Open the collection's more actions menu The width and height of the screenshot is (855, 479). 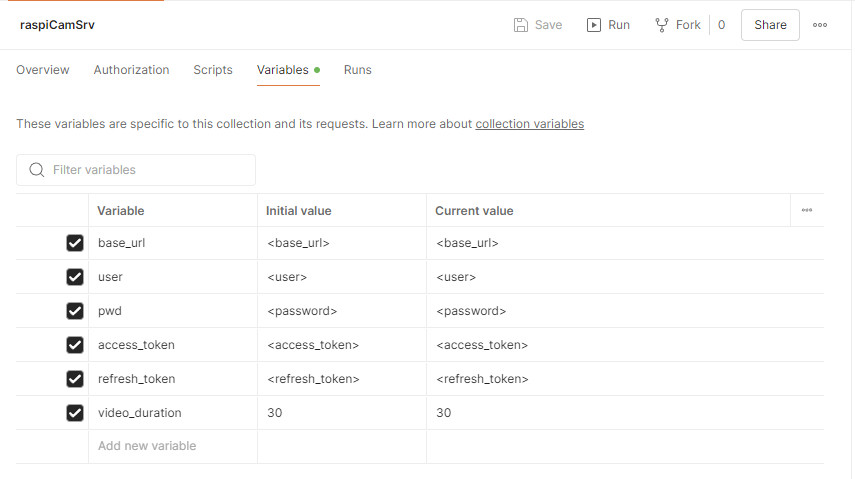pos(820,25)
